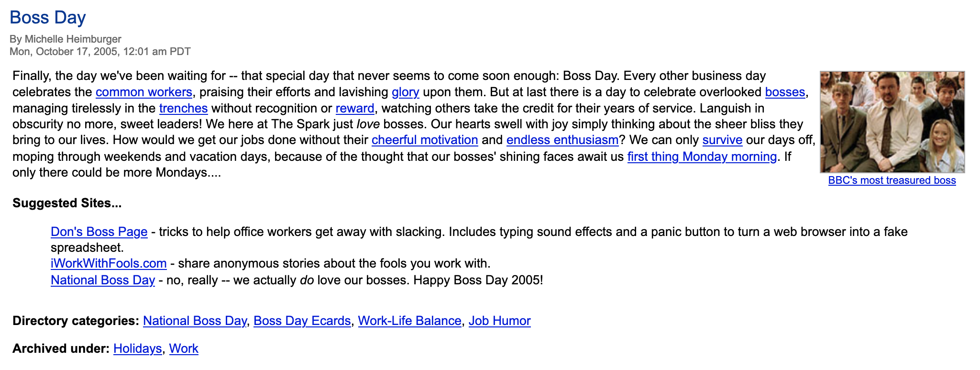Browse the Boss Day Ecards category
Image resolution: width=980 pixels, height=370 pixels.
point(302,321)
